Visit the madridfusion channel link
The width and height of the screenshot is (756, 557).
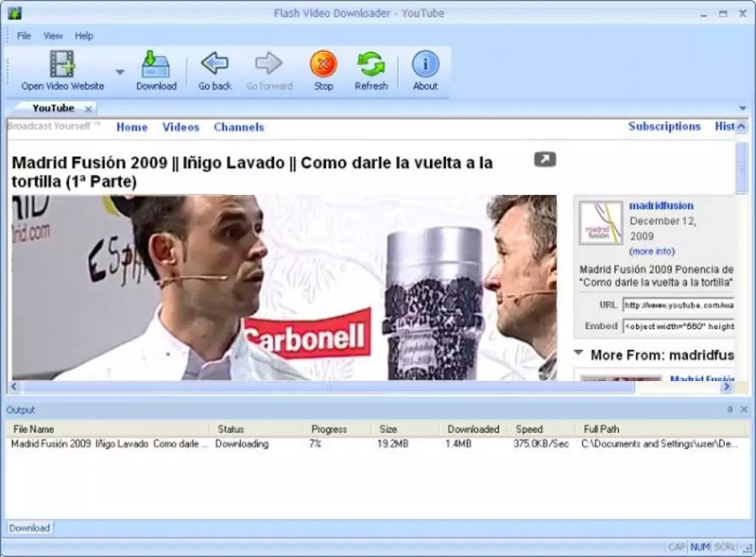[x=661, y=205]
